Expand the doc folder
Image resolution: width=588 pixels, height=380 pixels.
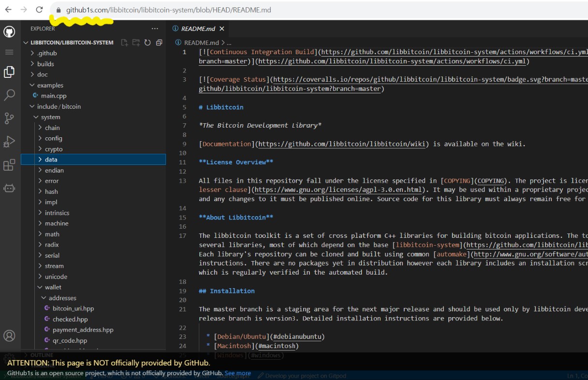click(43, 74)
